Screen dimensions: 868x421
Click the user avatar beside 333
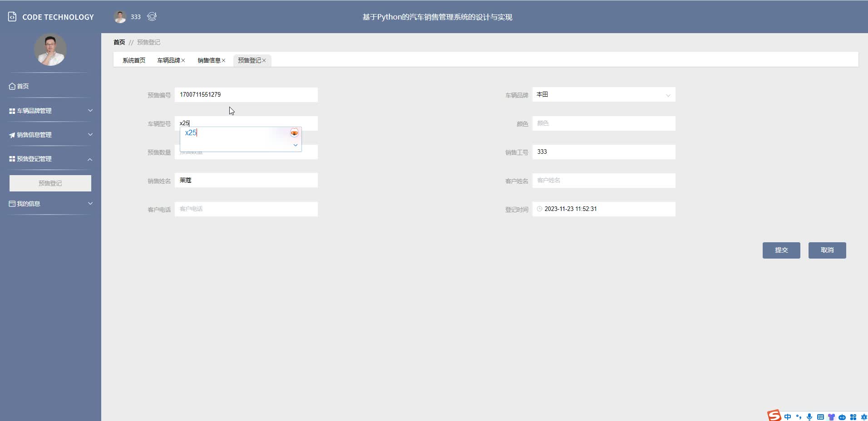(x=120, y=17)
